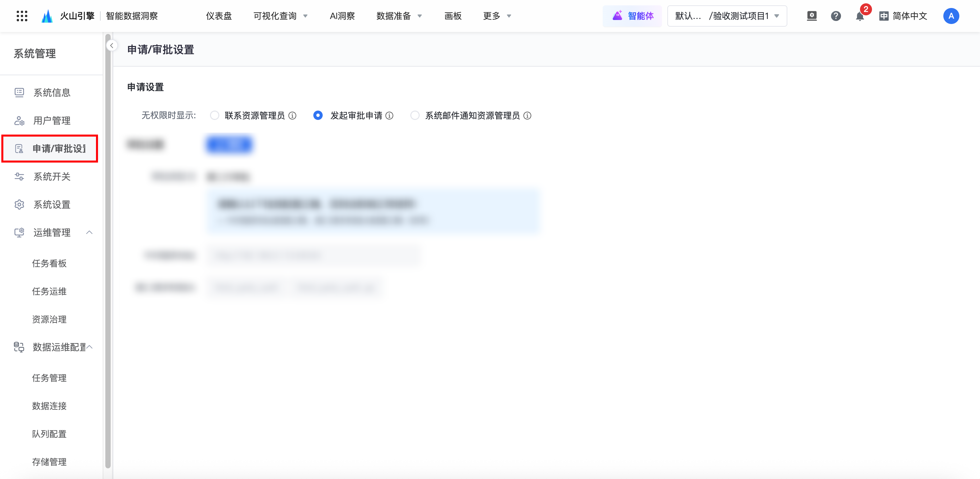The height and width of the screenshot is (479, 980).
Task: Click the notification bell icon
Action: (x=859, y=16)
